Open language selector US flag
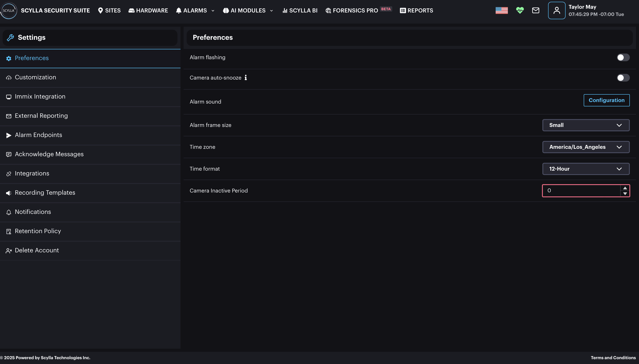Viewport: 639px width, 364px height. click(x=502, y=10)
